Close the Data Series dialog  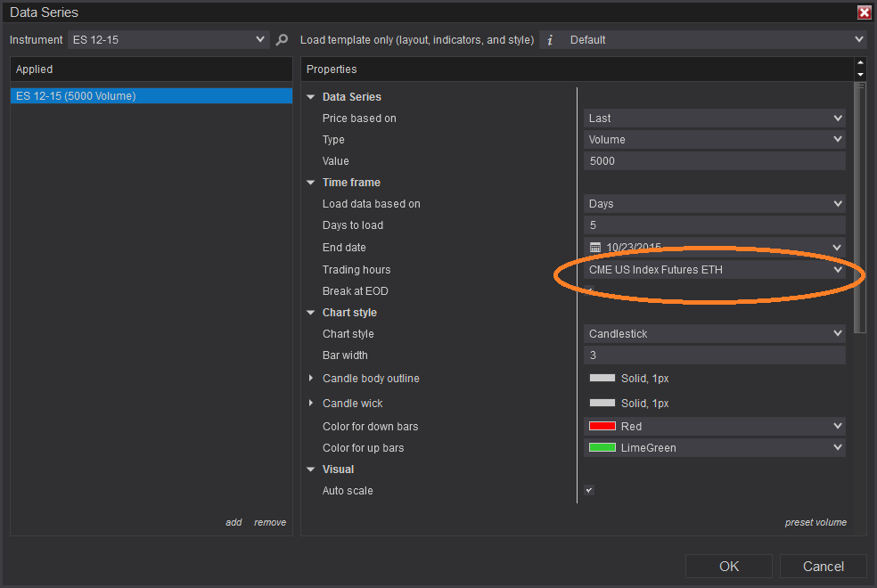pos(864,12)
